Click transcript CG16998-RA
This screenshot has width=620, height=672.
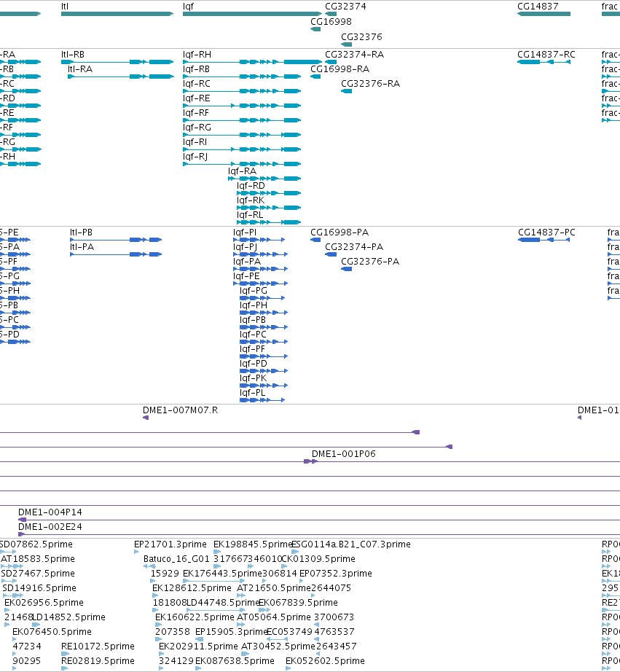click(x=315, y=77)
